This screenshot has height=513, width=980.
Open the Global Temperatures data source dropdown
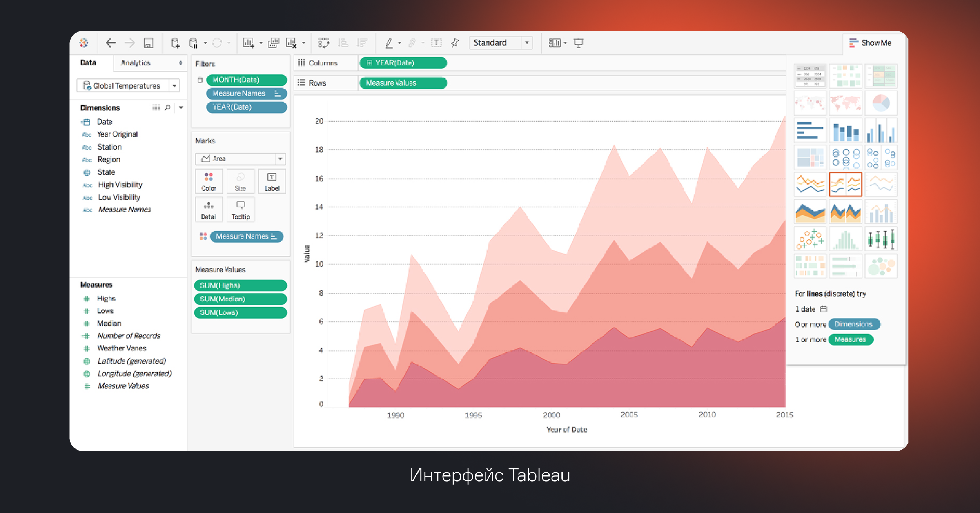pyautogui.click(x=174, y=86)
